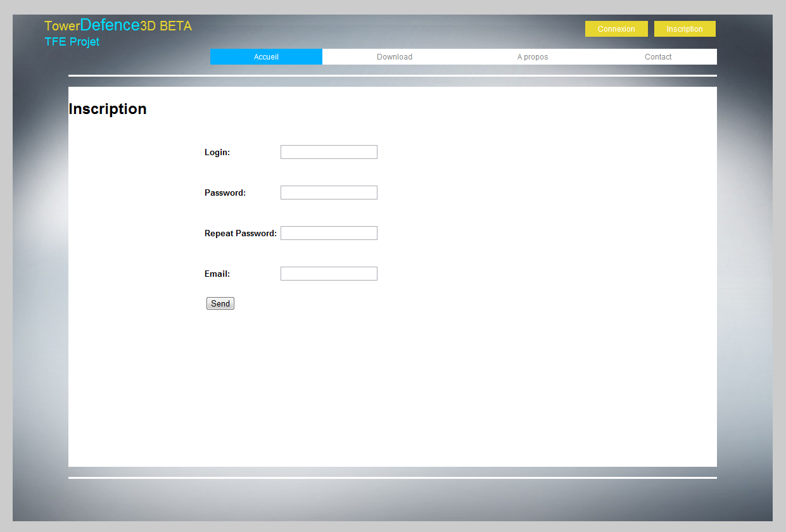Click the Inscription page heading
786x532 pixels.
click(108, 109)
